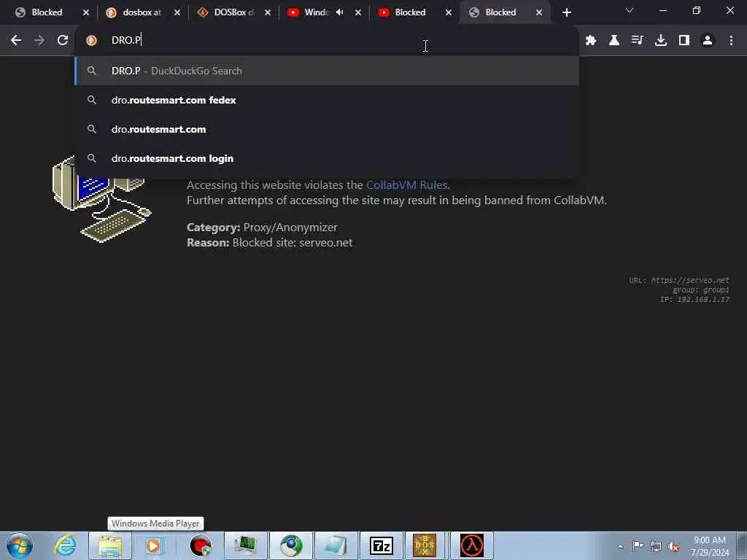Close the YouTube Blocked tab
This screenshot has width=747, height=560.
coord(449,12)
